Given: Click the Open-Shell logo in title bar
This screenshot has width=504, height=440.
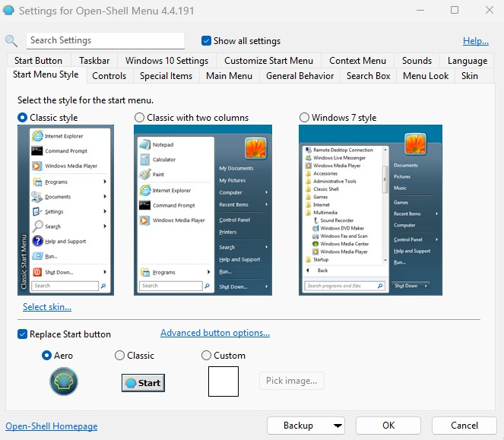Looking at the screenshot, I should click(8, 11).
